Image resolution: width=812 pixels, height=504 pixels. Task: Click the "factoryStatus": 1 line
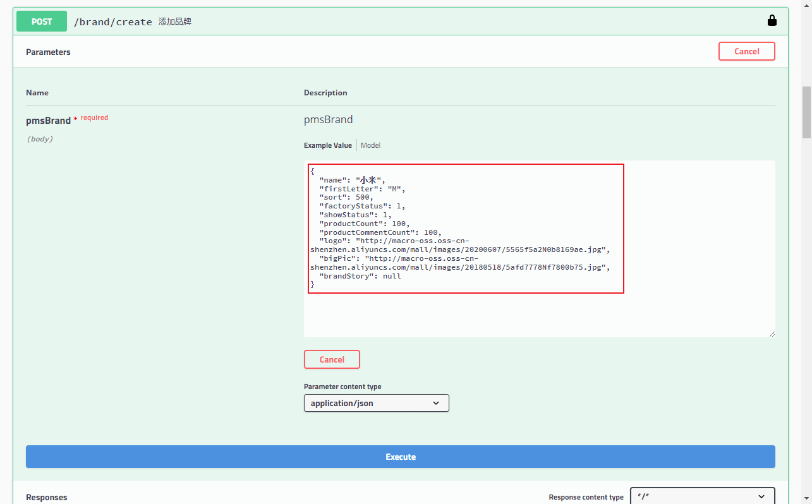362,206
